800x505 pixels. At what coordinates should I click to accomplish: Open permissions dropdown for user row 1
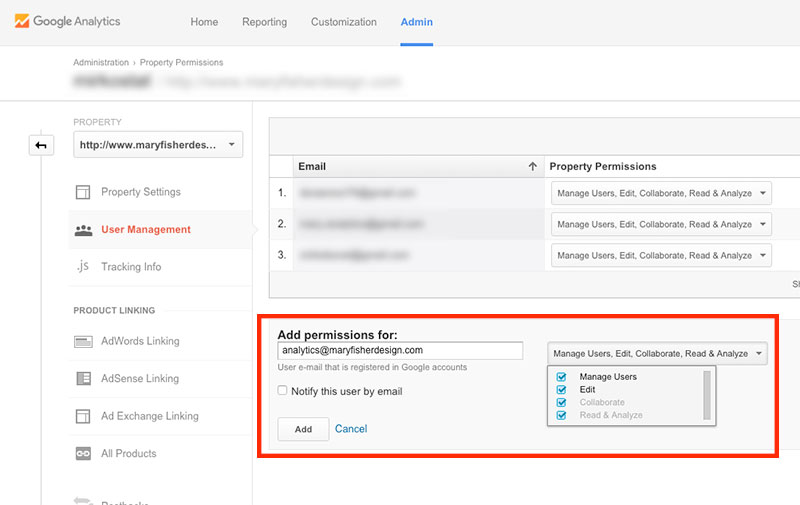tap(661, 193)
